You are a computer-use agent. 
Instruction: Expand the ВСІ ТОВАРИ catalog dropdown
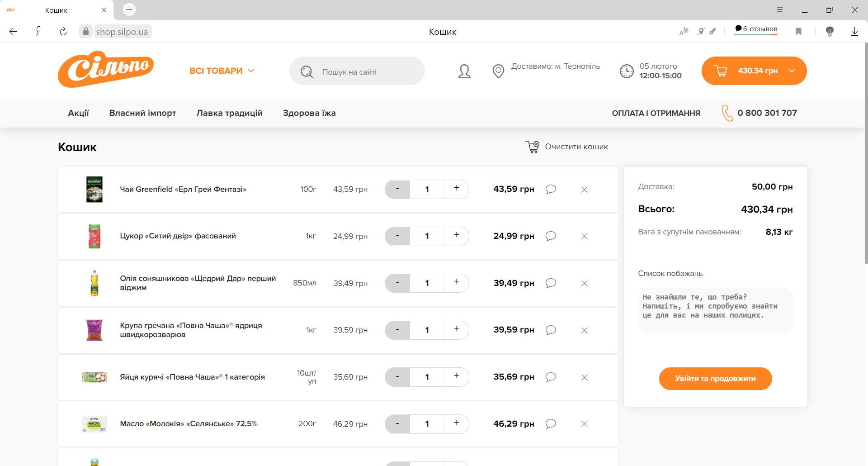222,71
